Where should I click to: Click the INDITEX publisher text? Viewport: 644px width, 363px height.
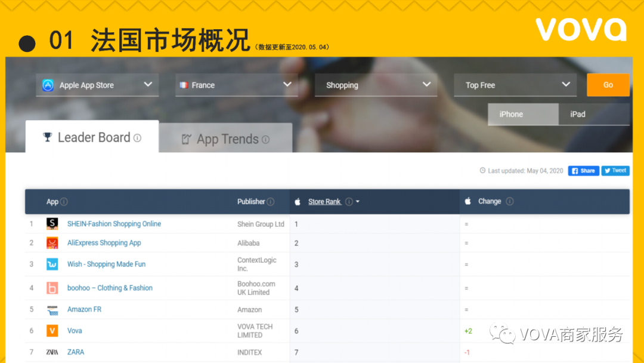(250, 352)
